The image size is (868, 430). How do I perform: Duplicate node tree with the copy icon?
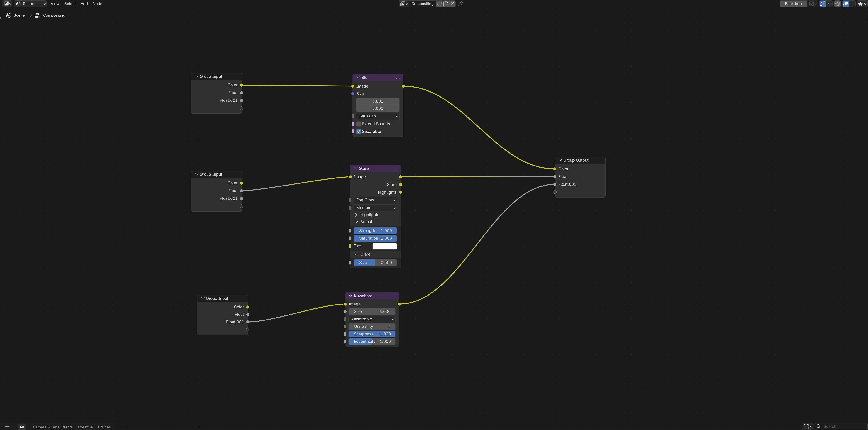click(x=446, y=4)
